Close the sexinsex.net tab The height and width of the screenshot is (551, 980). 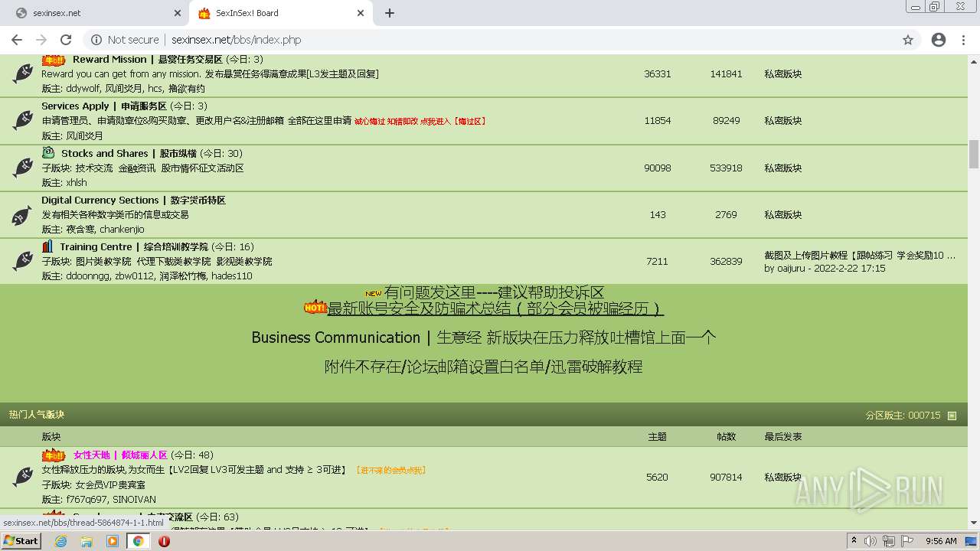point(178,13)
